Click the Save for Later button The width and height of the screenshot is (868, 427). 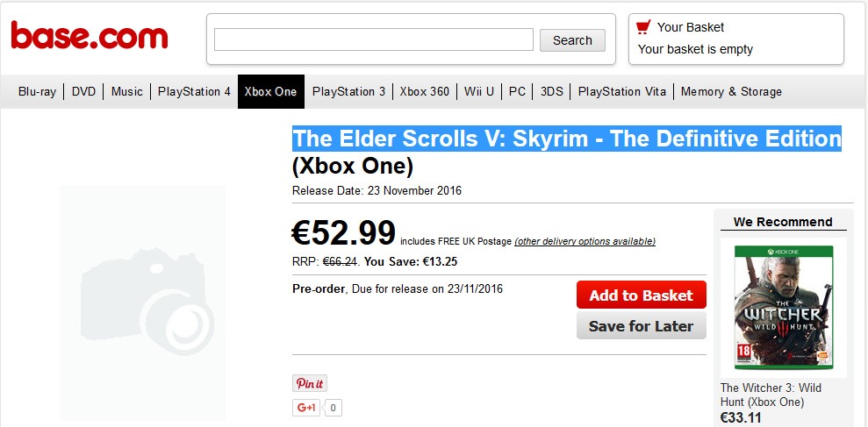(641, 326)
